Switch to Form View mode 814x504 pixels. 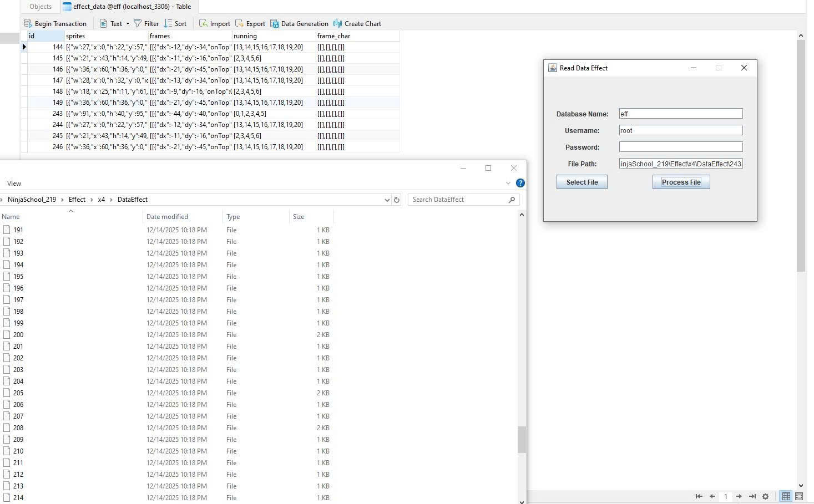[799, 496]
